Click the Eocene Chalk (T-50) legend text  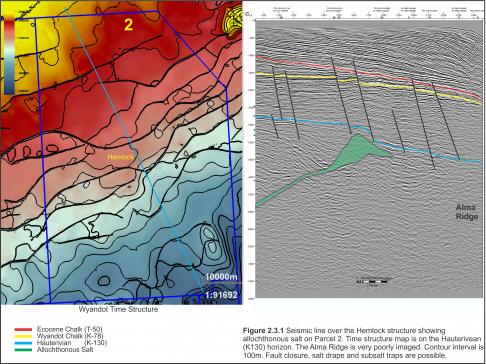69,329
